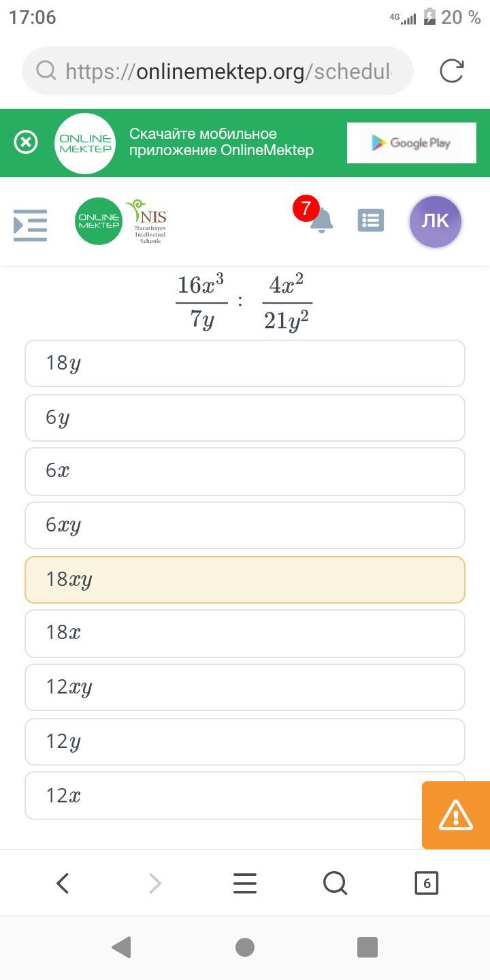Viewport: 490px width, 980px height.
Task: Open the list view icon
Action: point(371,220)
